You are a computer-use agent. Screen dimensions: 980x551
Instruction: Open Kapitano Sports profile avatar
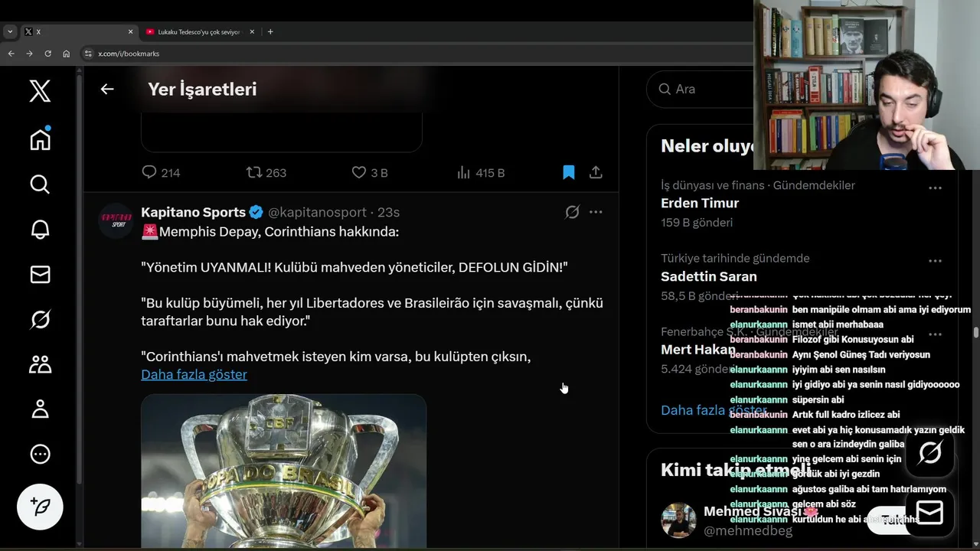[117, 221]
